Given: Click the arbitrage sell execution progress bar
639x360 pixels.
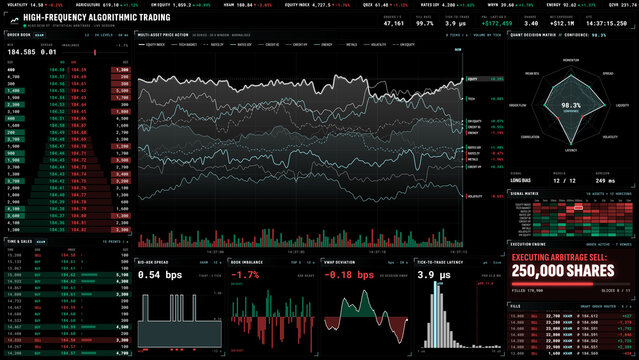Looking at the screenshot, I should tap(571, 284).
